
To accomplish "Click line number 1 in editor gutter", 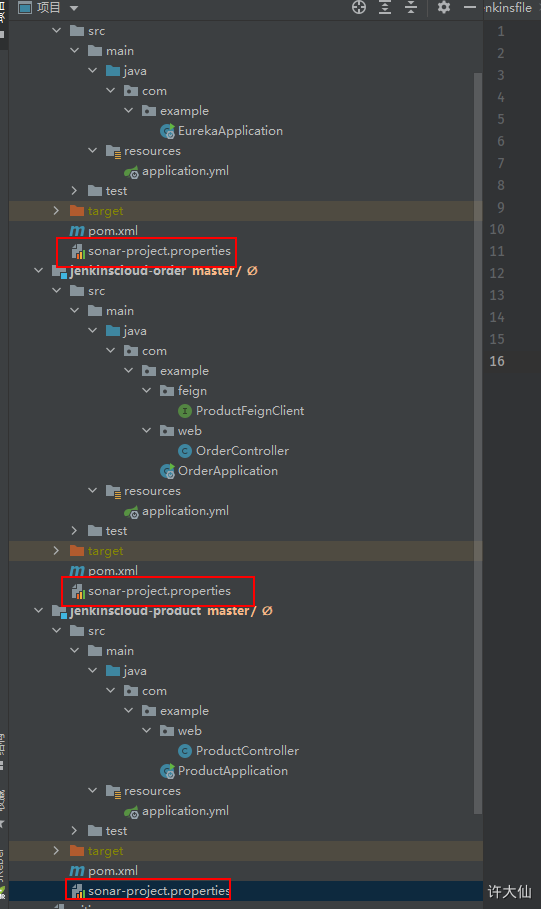I will pyautogui.click(x=501, y=31).
